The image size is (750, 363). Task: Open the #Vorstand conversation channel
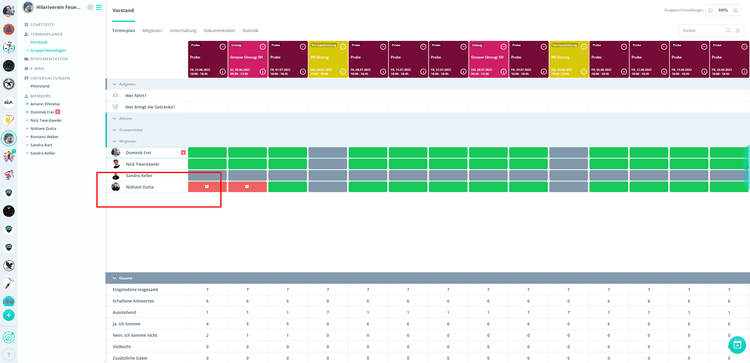click(x=40, y=86)
